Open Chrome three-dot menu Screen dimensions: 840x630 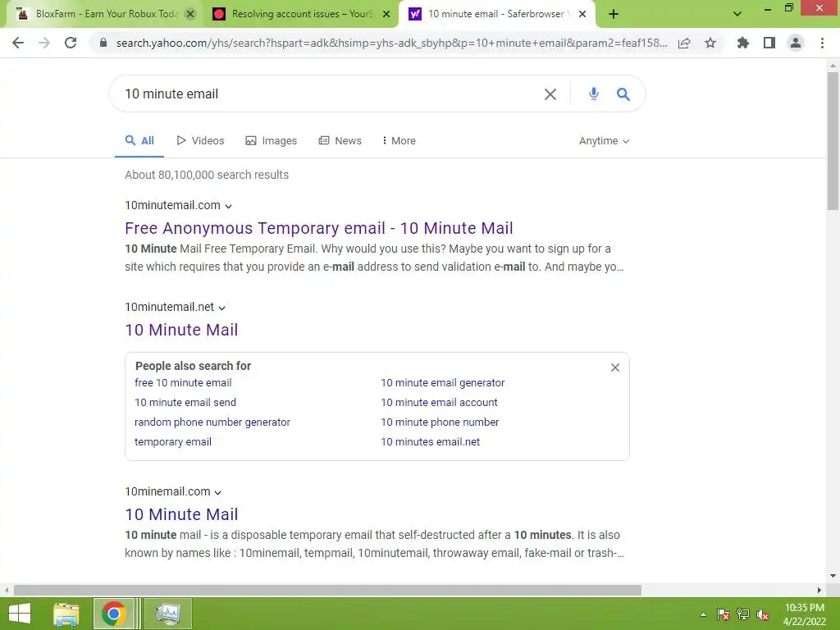click(822, 43)
